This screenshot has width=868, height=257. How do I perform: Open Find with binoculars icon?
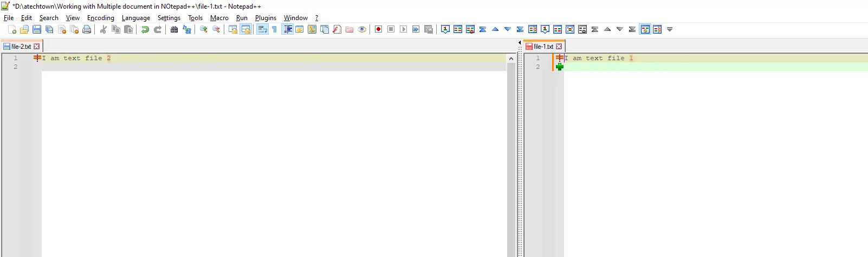click(174, 29)
